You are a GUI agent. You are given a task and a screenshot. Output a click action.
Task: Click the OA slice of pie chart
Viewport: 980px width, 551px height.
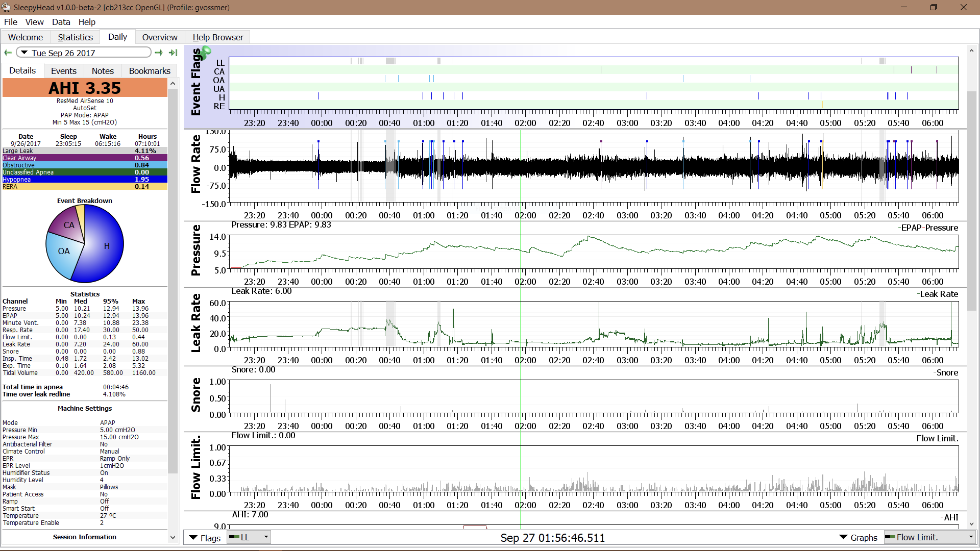pos(63,251)
